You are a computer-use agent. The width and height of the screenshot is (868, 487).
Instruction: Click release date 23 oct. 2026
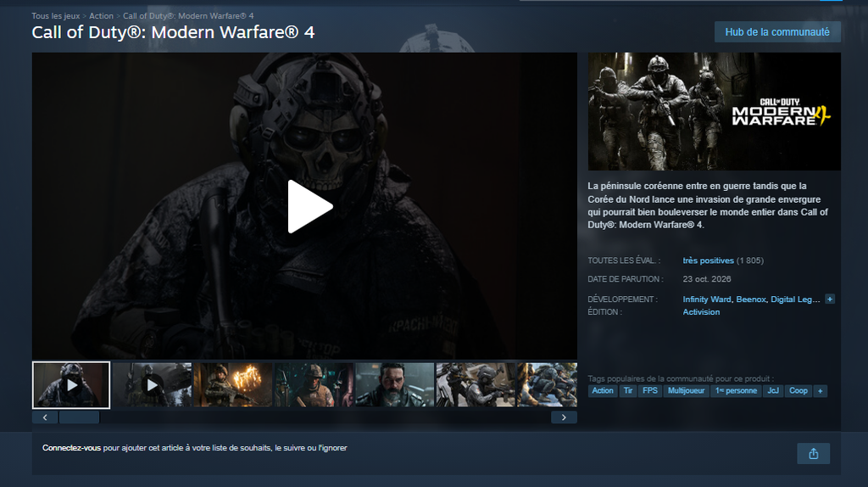pos(707,279)
